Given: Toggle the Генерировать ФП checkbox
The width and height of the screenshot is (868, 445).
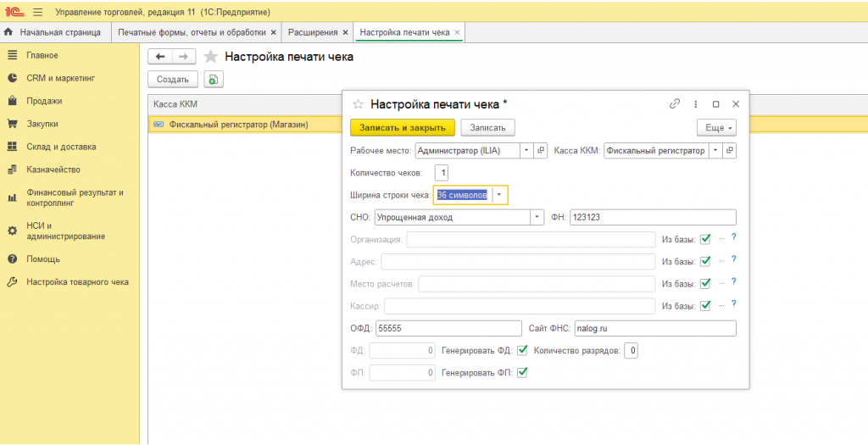Looking at the screenshot, I should coord(522,372).
